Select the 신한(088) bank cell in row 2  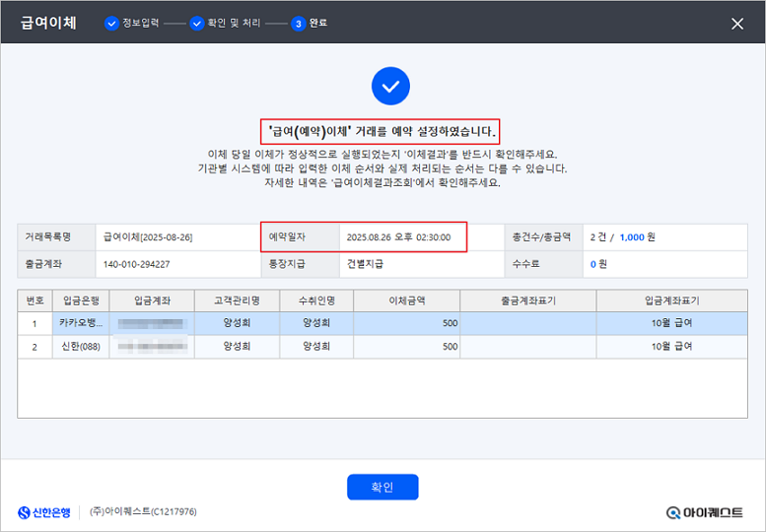(81, 347)
